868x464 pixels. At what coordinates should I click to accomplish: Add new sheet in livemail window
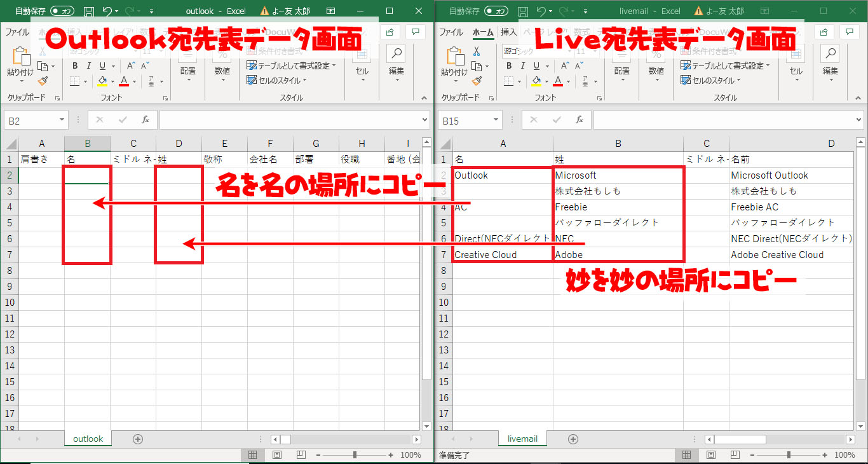coord(573,439)
